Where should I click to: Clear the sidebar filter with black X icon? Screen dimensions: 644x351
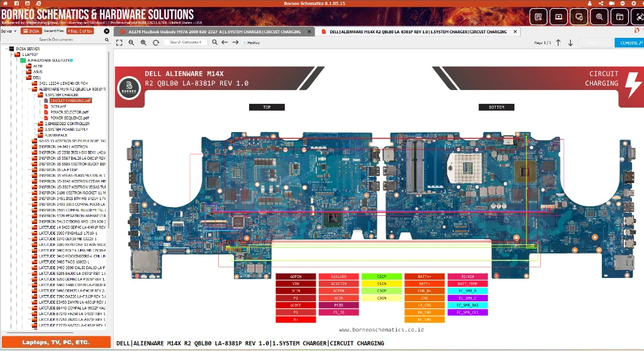tap(107, 31)
